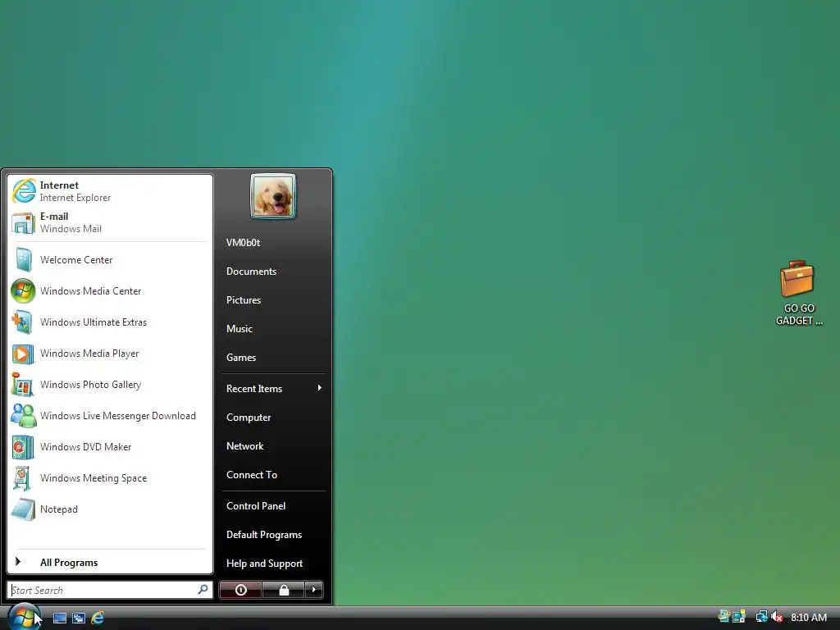Click Switch between windows Quick Launch icon
840x630 pixels.
point(79,618)
